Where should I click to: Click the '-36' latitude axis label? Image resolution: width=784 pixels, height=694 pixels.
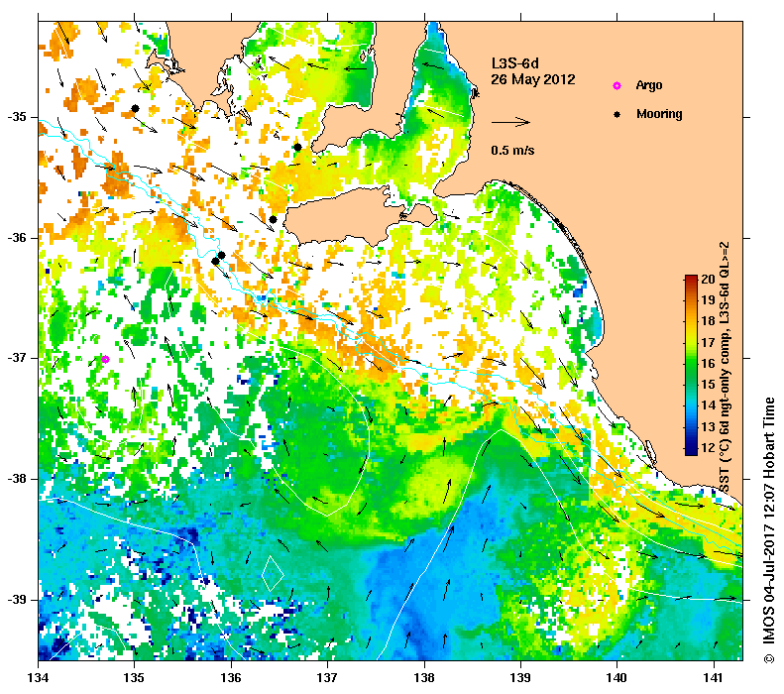click(x=17, y=238)
